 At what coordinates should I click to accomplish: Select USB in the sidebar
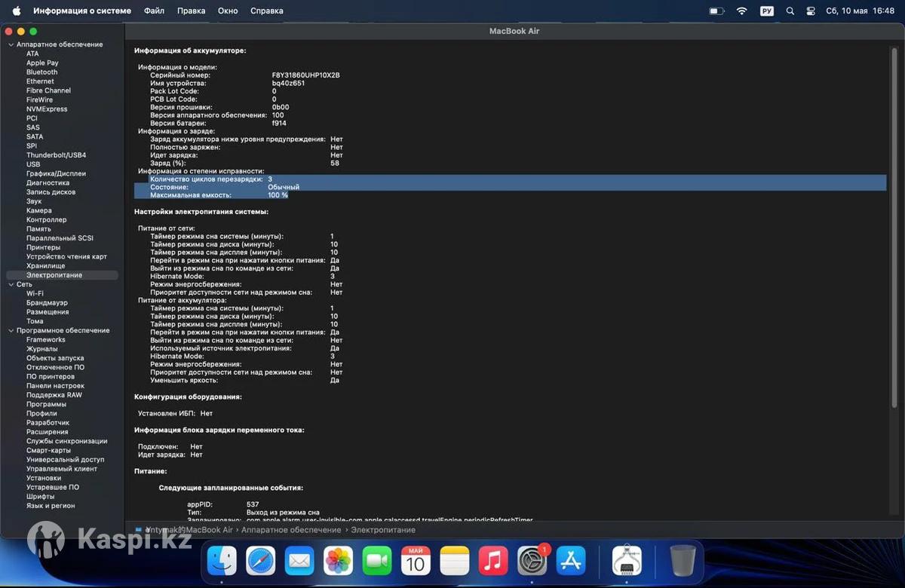pyautogui.click(x=33, y=164)
